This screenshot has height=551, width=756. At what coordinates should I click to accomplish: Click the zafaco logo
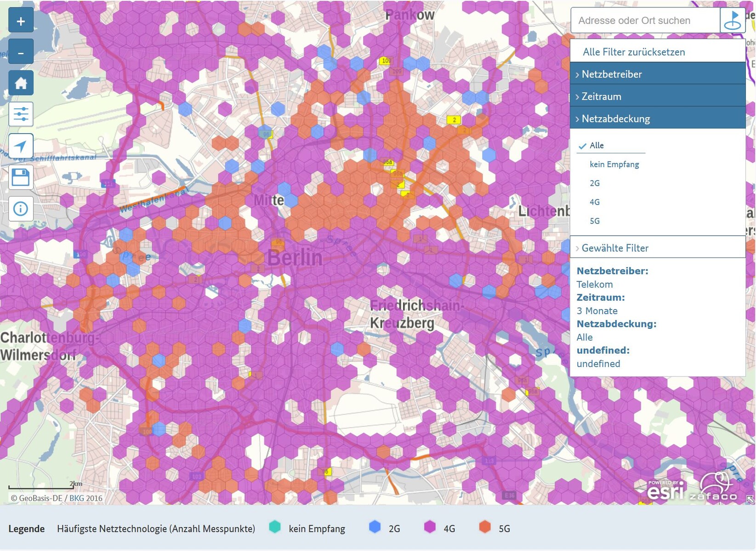[x=713, y=488]
